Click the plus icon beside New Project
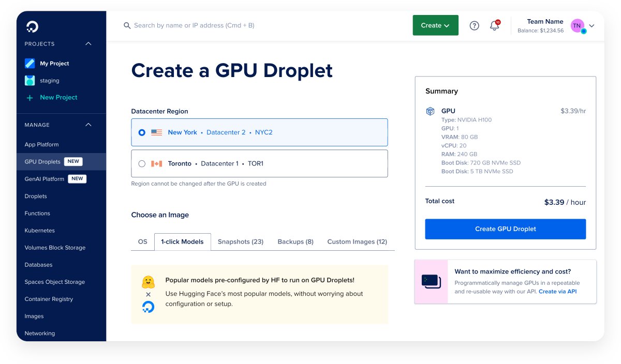The width and height of the screenshot is (621, 364). [x=29, y=98]
